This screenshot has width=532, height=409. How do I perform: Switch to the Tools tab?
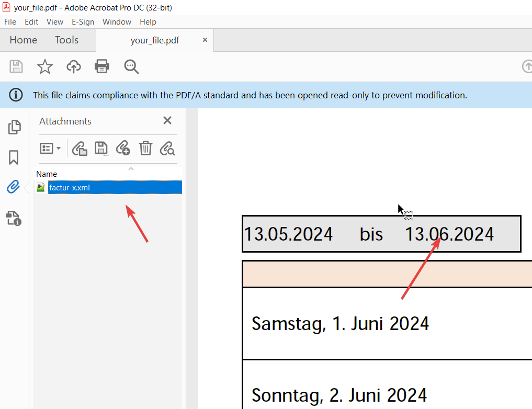(67, 40)
